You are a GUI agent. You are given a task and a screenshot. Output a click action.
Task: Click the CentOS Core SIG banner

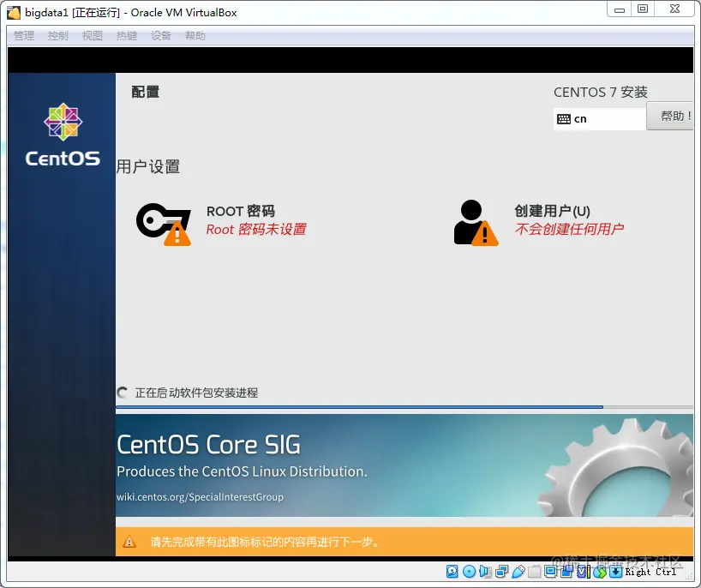point(404,465)
